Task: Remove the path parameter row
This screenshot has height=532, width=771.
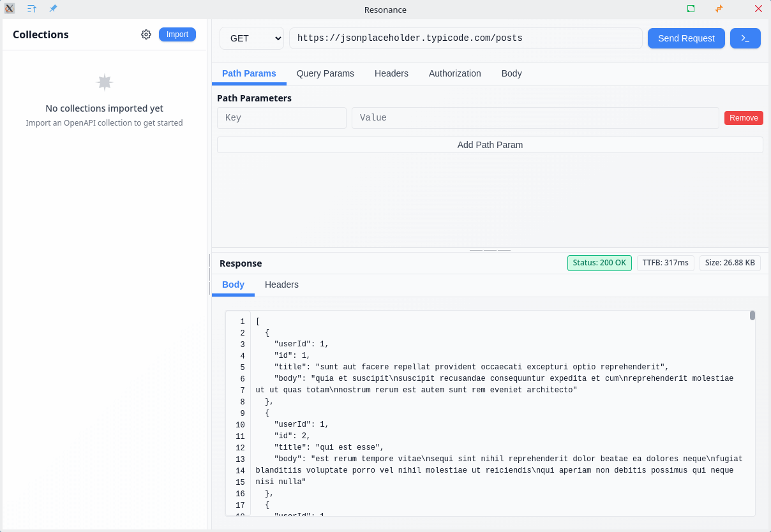Action: tap(744, 118)
